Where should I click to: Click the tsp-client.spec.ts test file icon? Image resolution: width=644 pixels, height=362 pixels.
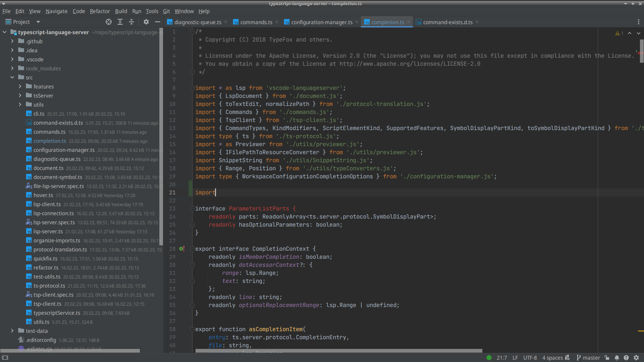pos(29,295)
